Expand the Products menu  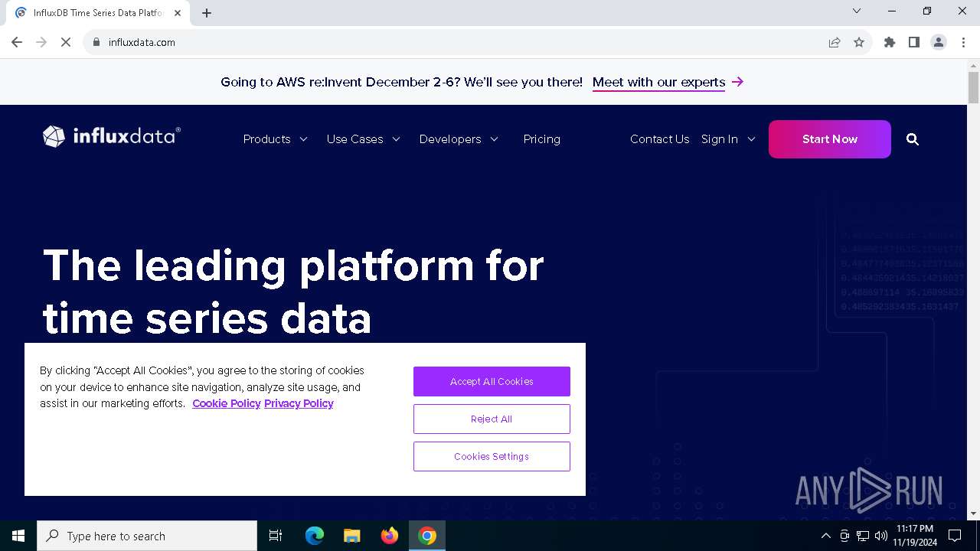[x=276, y=139]
